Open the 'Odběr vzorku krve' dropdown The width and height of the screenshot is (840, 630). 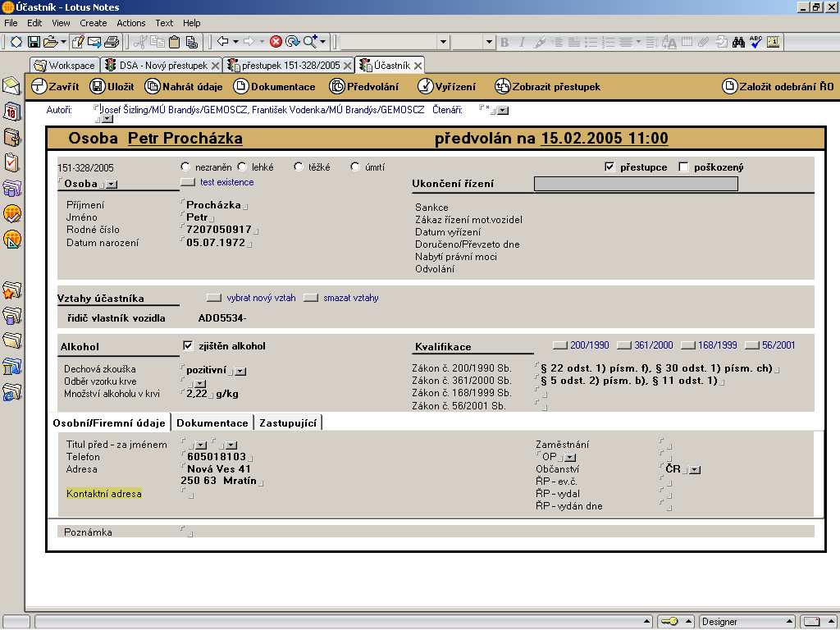(200, 384)
